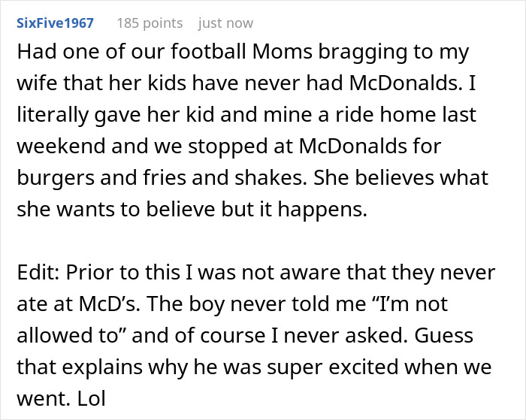Image resolution: width=526 pixels, height=420 pixels.
Task: Click the "just now" comment timestamp
Action: point(225,23)
